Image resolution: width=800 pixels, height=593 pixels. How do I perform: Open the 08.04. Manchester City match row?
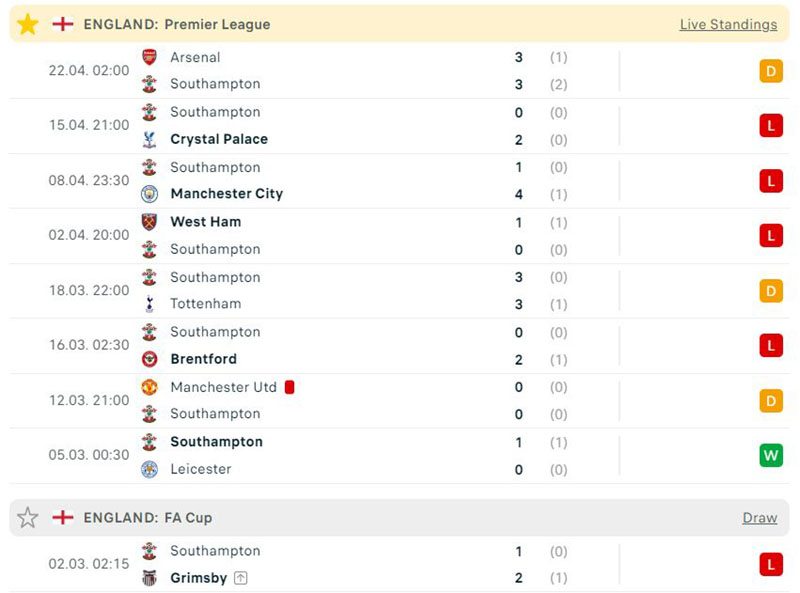point(400,181)
